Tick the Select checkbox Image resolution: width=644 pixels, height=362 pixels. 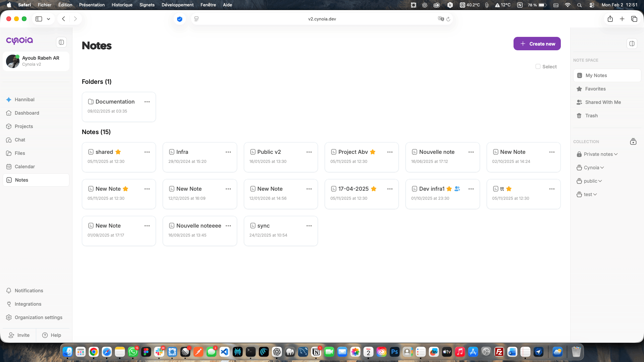tap(538, 66)
